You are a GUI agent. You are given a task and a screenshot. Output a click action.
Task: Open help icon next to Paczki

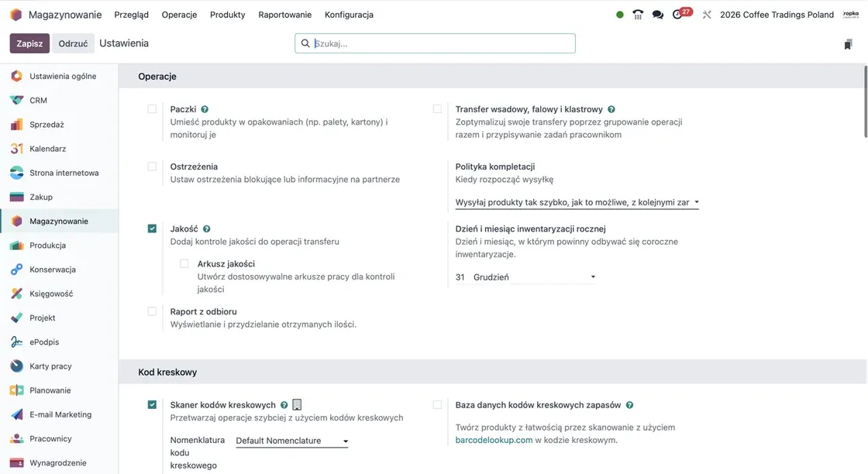pos(205,109)
